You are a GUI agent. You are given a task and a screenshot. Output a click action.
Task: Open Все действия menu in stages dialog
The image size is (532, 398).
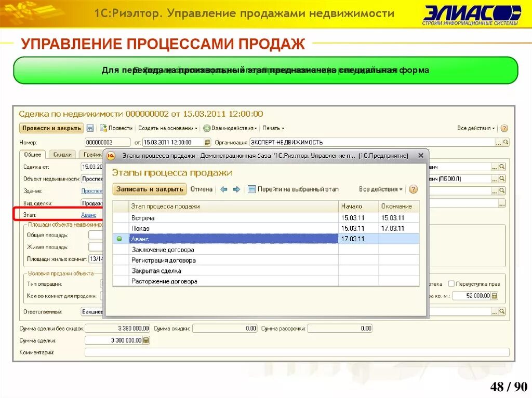[381, 189]
